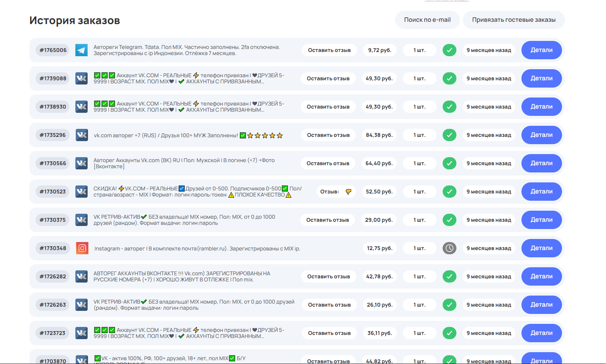Viewport: 606px width, 364px height.
Task: Click "Привязать гостевые заказы" button
Action: [514, 20]
